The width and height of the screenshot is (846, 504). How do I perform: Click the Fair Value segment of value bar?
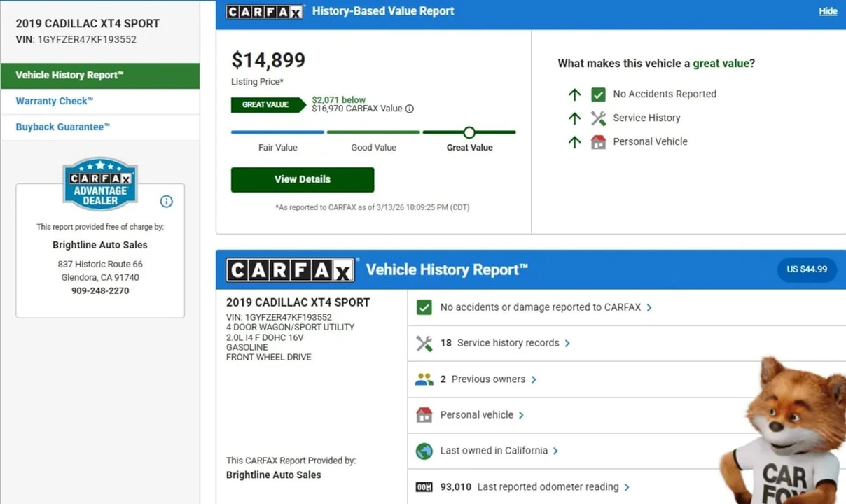click(x=277, y=132)
